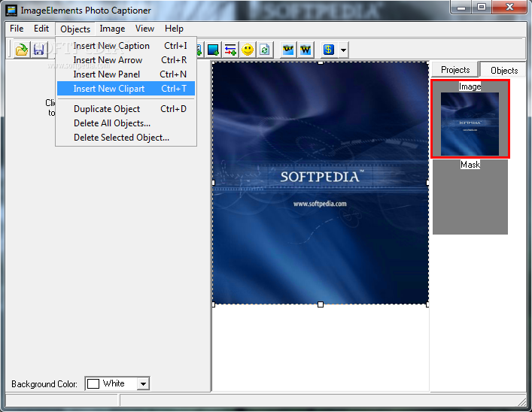Viewport: 532px width, 412px height.
Task: Choose Delete Selected Object...
Action: (x=126, y=138)
